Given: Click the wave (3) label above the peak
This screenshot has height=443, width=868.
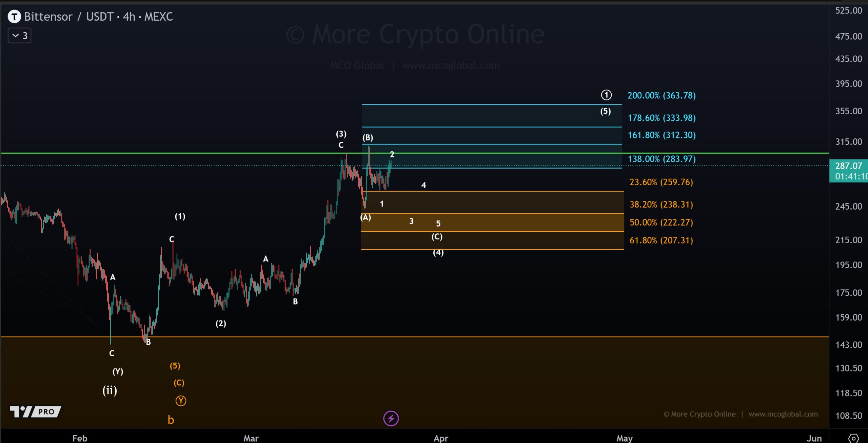Looking at the screenshot, I should click(x=341, y=134).
